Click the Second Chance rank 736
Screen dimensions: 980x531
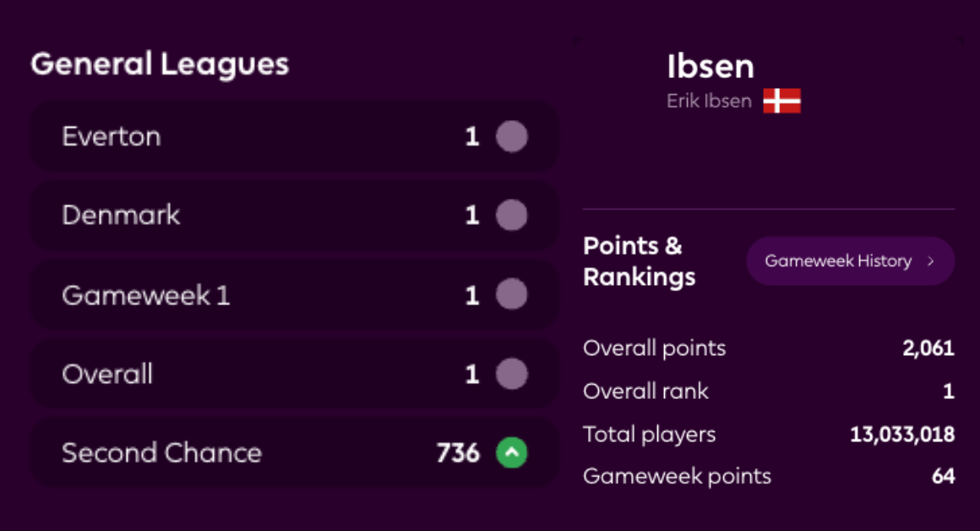tap(458, 453)
